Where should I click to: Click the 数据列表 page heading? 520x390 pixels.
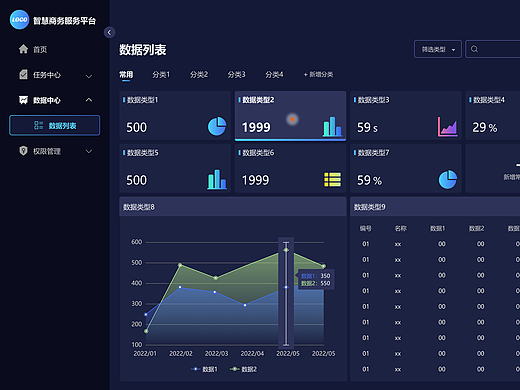[x=143, y=50]
